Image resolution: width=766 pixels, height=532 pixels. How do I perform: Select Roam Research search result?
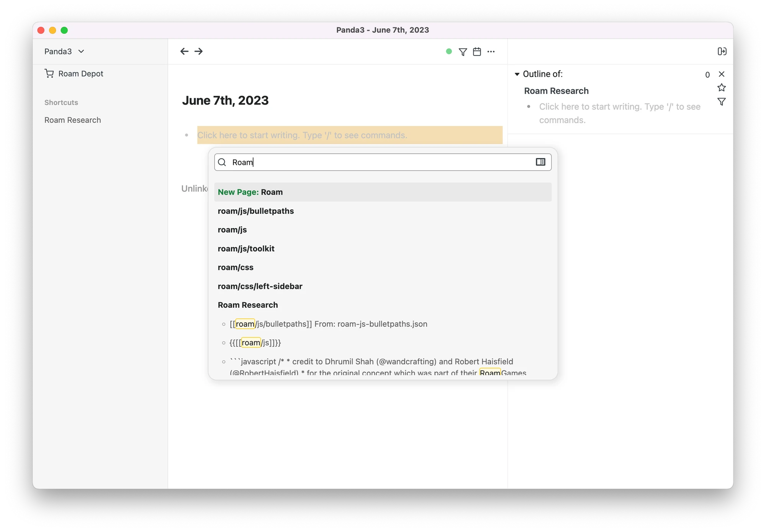click(x=383, y=305)
